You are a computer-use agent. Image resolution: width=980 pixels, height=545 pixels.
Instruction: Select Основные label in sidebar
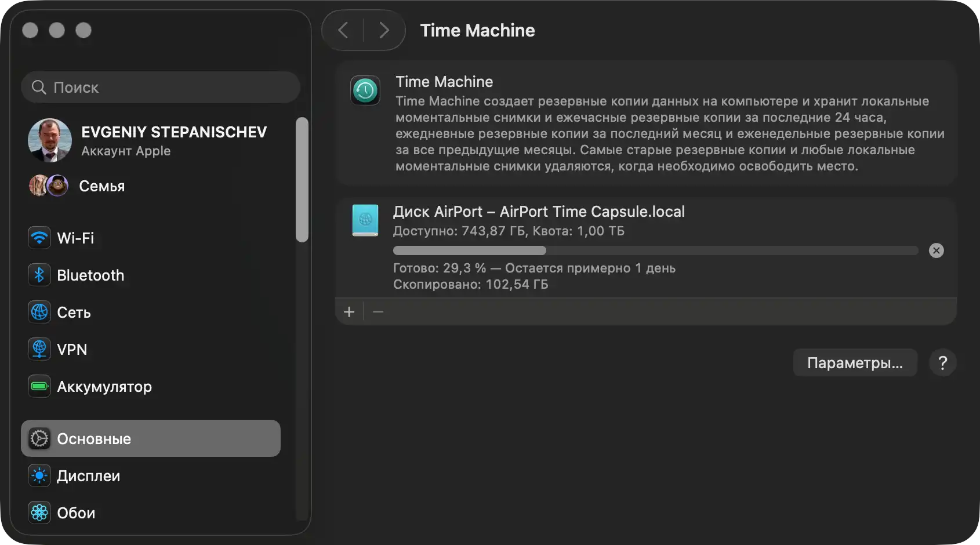pos(94,438)
